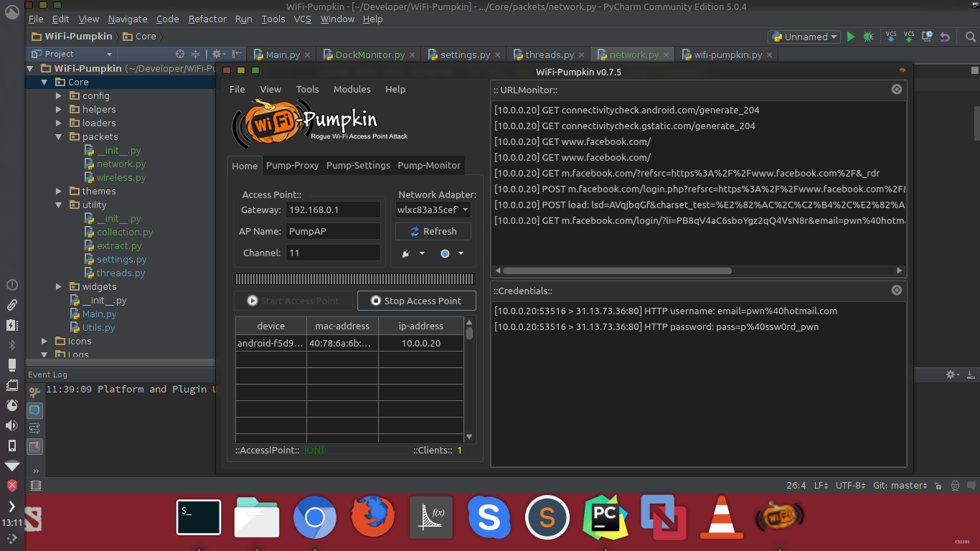Click the Channel input field
The image size is (980, 551).
point(333,253)
